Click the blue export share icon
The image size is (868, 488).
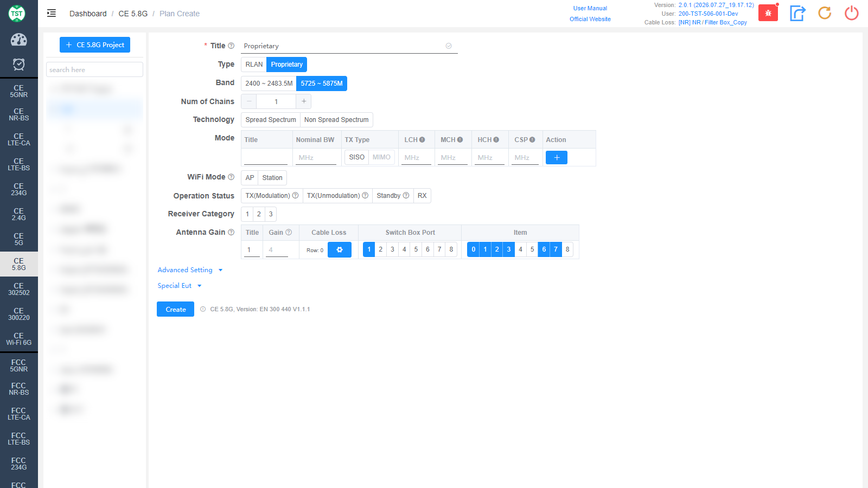tap(797, 13)
